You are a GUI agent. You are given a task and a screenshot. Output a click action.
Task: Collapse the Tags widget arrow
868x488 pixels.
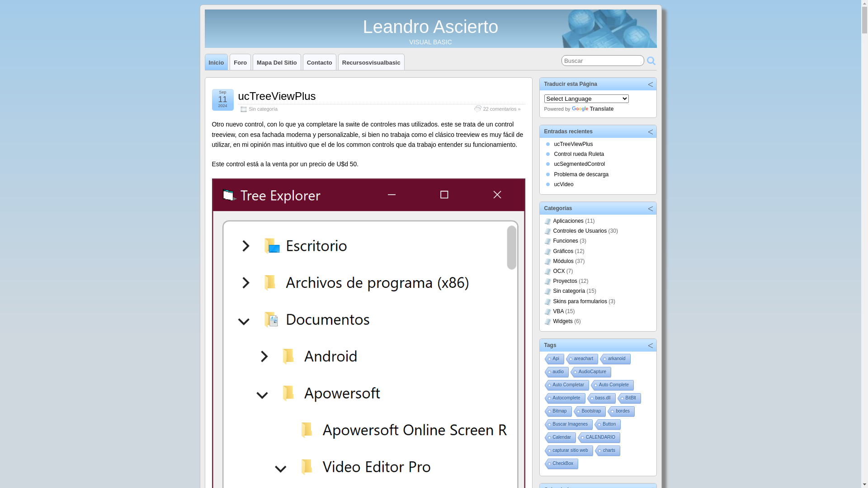pyautogui.click(x=650, y=346)
